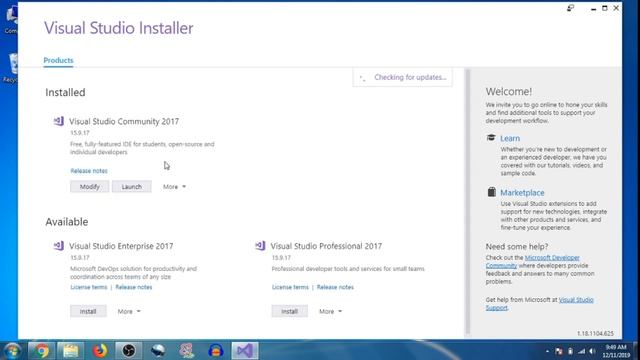Close the Visual Studio Installer window
The image size is (640, 360).
pyautogui.click(x=616, y=8)
